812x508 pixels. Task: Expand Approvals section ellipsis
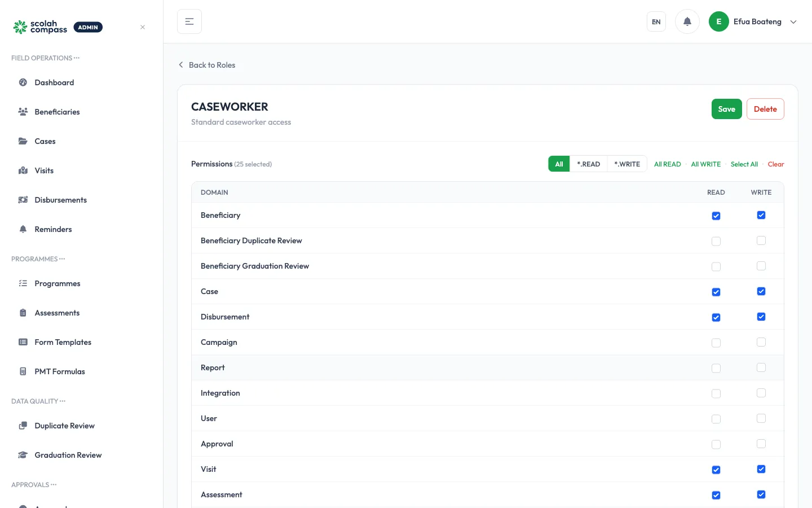[x=54, y=485]
